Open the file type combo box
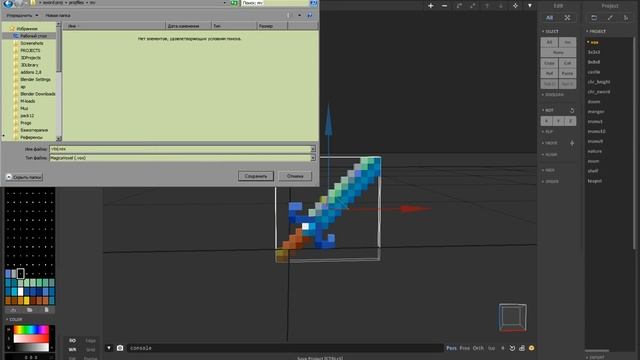The width and height of the screenshot is (640, 360). click(182, 158)
